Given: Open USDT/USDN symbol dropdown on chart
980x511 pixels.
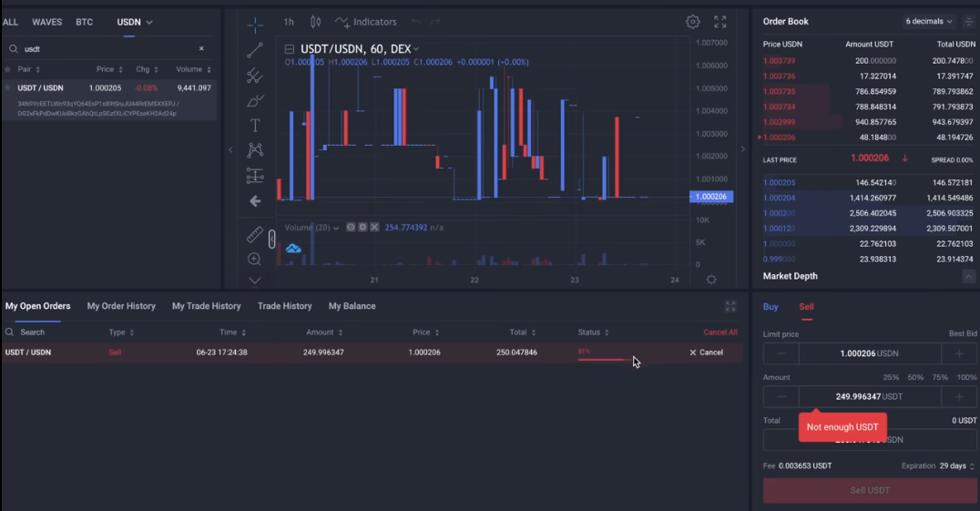Looking at the screenshot, I should pyautogui.click(x=360, y=48).
